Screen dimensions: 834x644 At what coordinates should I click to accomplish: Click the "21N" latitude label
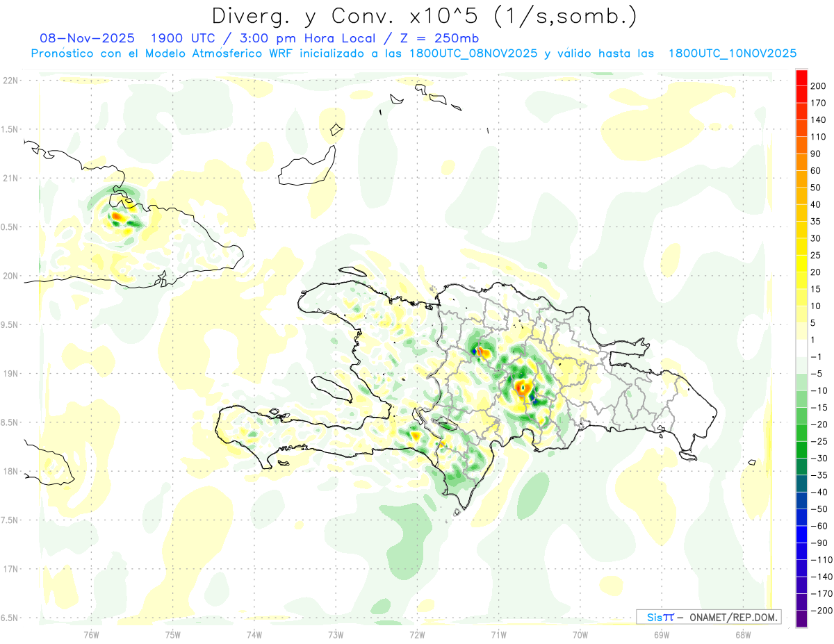10,178
